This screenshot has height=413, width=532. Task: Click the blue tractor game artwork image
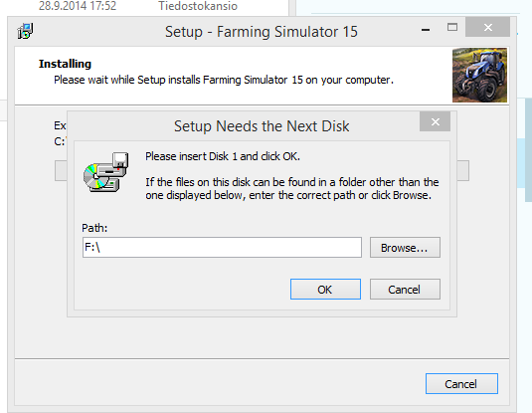pos(479,76)
